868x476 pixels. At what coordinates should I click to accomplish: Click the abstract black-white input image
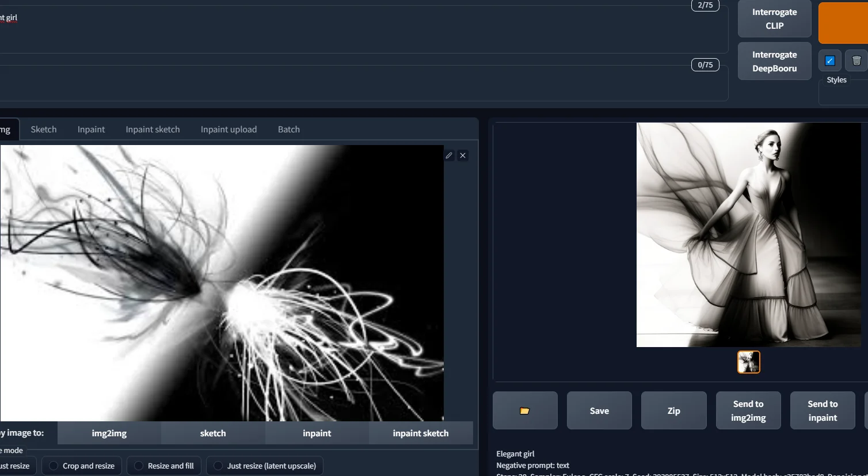click(x=222, y=283)
